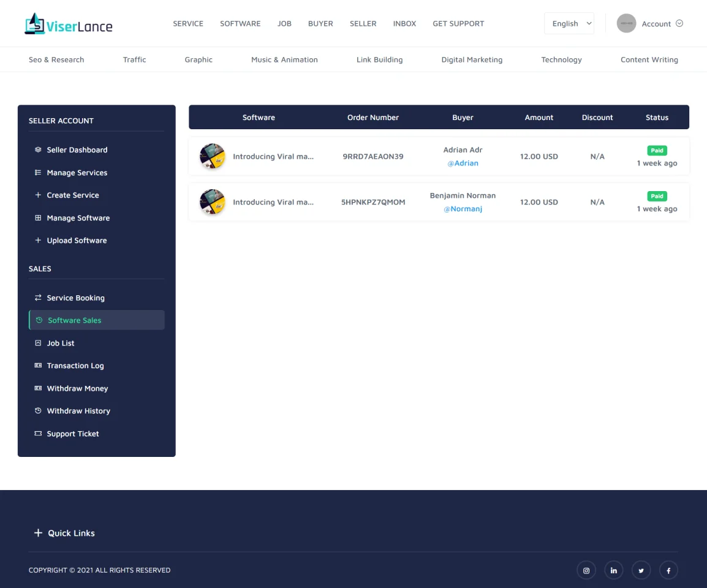Go to the JOB menu item
Viewport: 707px width, 588px height.
pos(284,23)
